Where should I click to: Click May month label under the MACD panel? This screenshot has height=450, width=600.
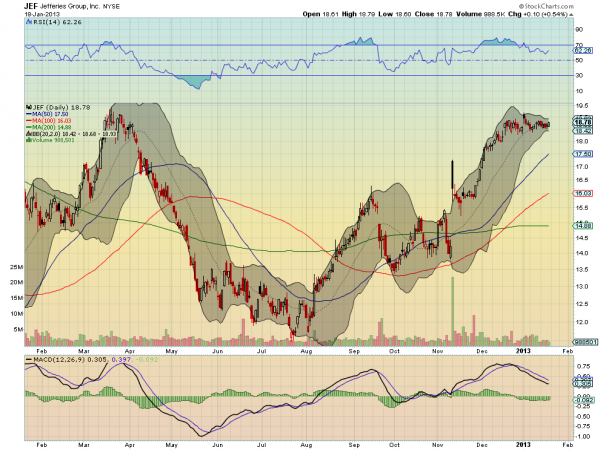click(x=171, y=445)
